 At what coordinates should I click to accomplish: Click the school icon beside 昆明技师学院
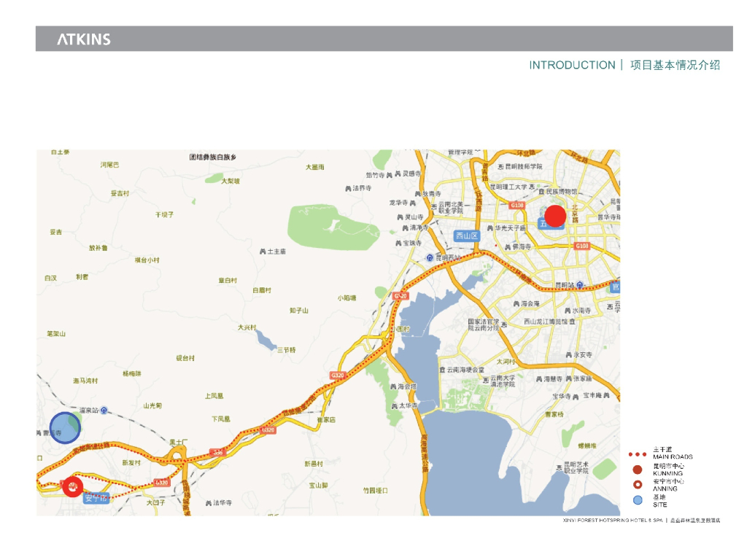pos(500,167)
